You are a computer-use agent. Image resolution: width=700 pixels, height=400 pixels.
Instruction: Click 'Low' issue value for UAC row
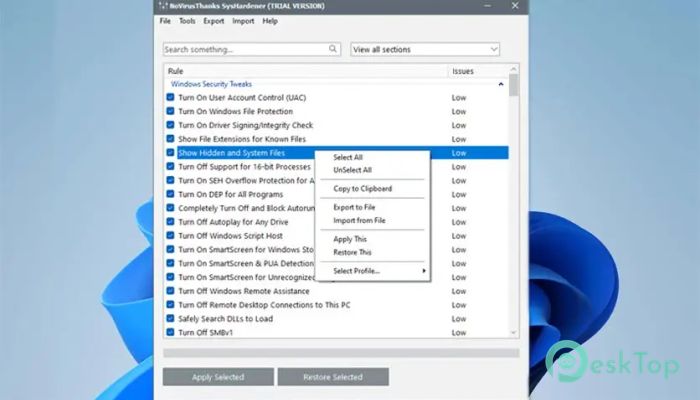pos(458,98)
